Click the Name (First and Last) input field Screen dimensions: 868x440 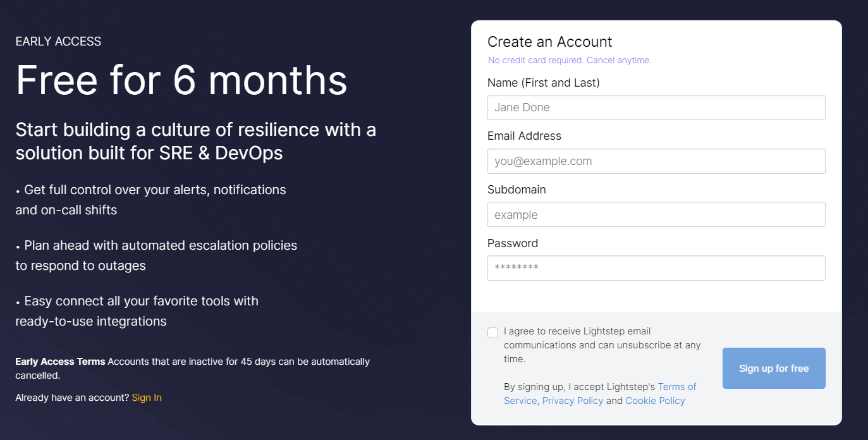[656, 107]
